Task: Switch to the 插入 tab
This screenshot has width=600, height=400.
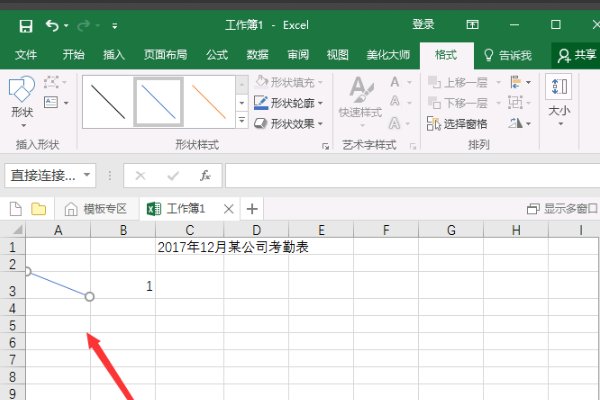Action: coord(114,55)
